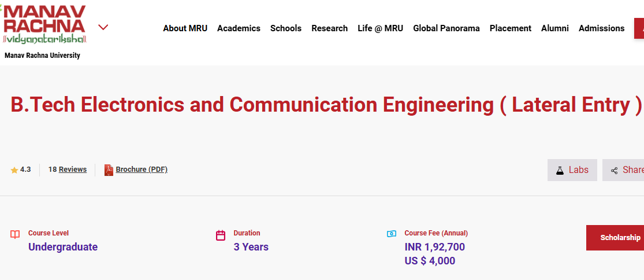Select Life @ MRU in navigation
The width and height of the screenshot is (644, 280).
coord(380,28)
